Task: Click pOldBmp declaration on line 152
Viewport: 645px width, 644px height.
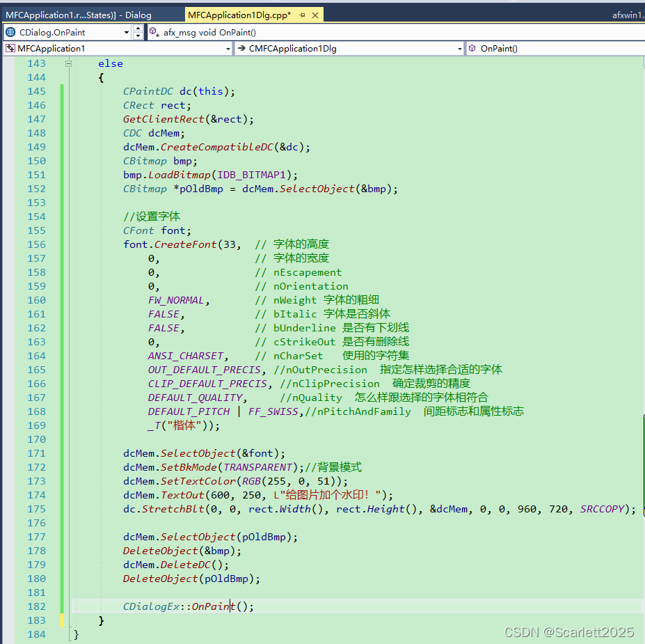Action: pyautogui.click(x=201, y=189)
